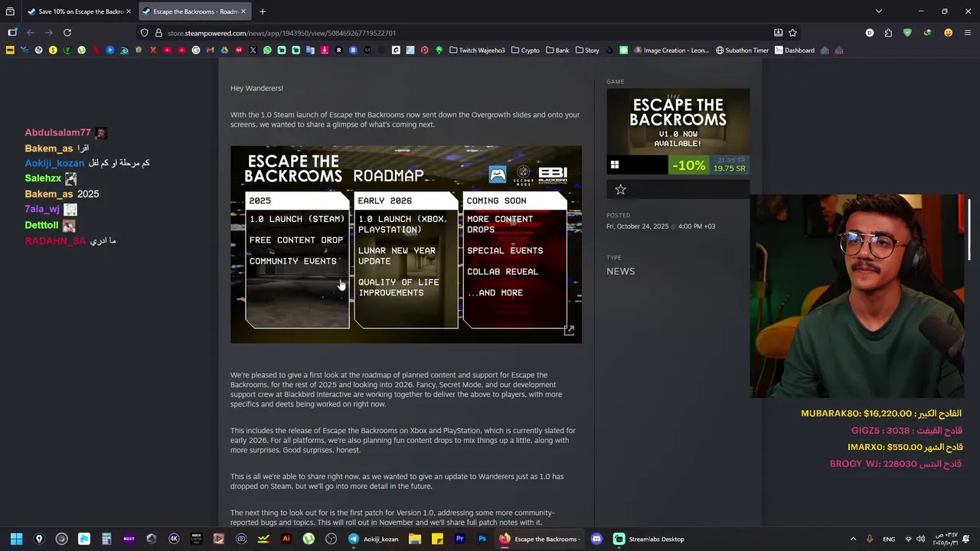The width and height of the screenshot is (980, 551).
Task: Open the WhatsApp bookmark icon
Action: 267,51
